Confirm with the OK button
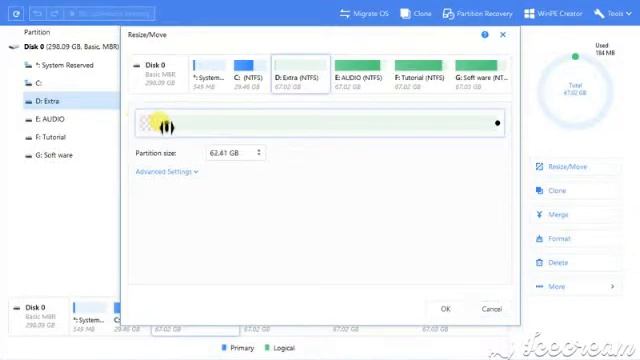The image size is (640, 360). click(x=446, y=309)
